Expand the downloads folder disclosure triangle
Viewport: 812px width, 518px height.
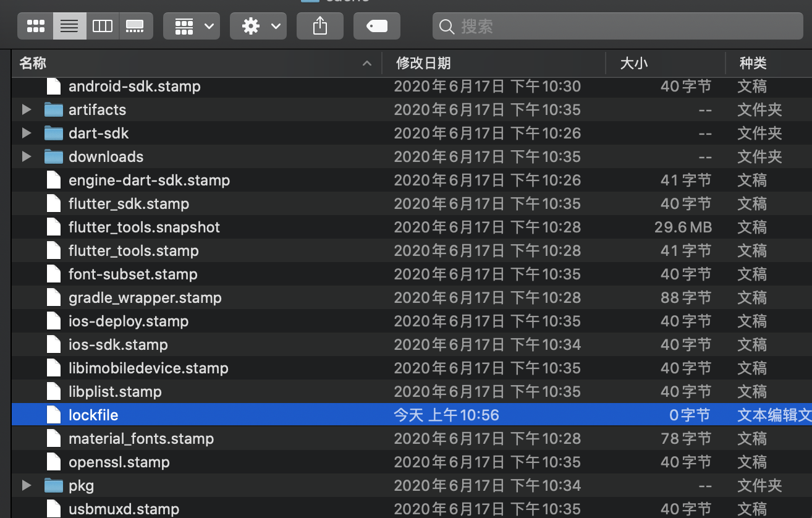click(x=27, y=156)
